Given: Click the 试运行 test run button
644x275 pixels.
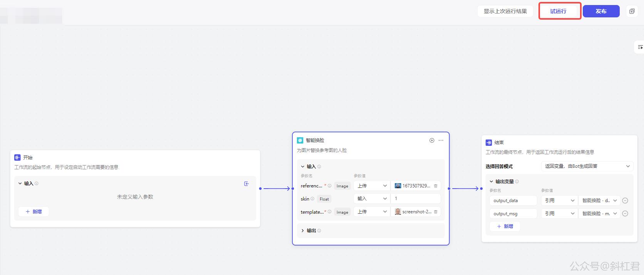Looking at the screenshot, I should click(558, 11).
